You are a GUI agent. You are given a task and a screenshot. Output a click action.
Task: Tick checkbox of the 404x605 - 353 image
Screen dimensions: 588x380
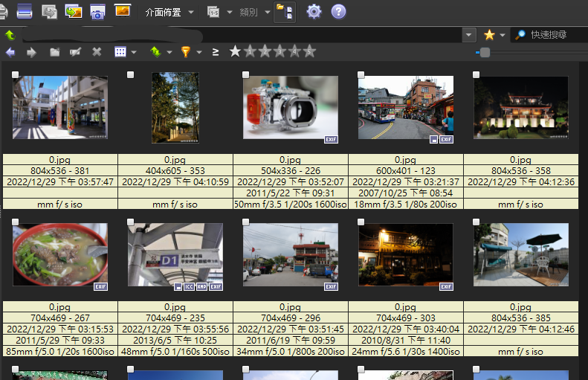(x=131, y=74)
